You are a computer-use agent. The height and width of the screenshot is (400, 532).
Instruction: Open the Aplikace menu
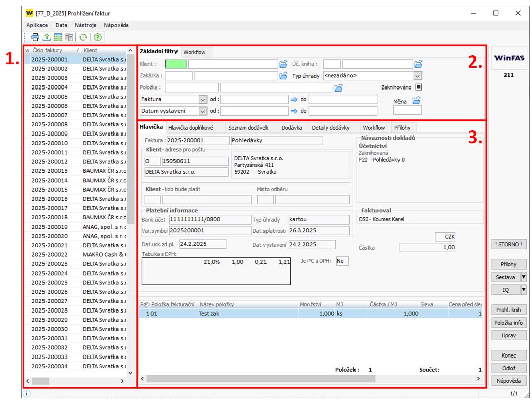(37, 25)
